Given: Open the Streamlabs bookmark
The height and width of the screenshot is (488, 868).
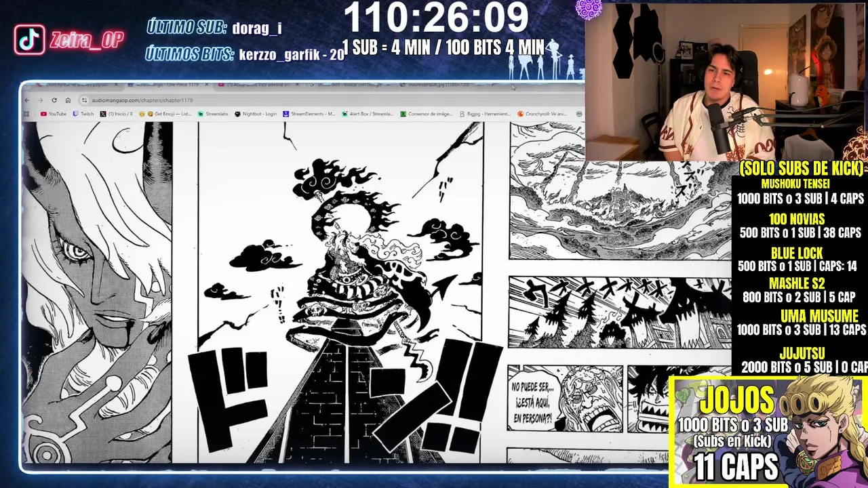Looking at the screenshot, I should click(213, 114).
